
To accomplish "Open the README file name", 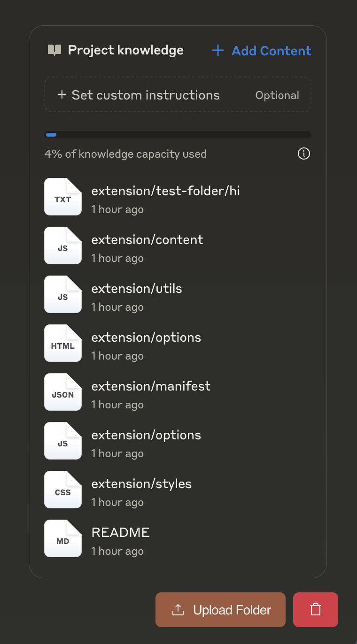I will (121, 533).
